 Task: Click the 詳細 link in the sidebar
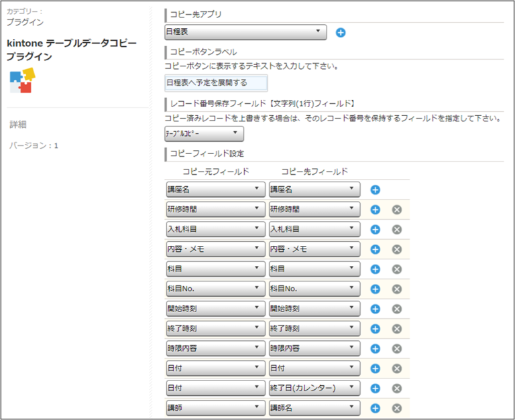coord(18,125)
